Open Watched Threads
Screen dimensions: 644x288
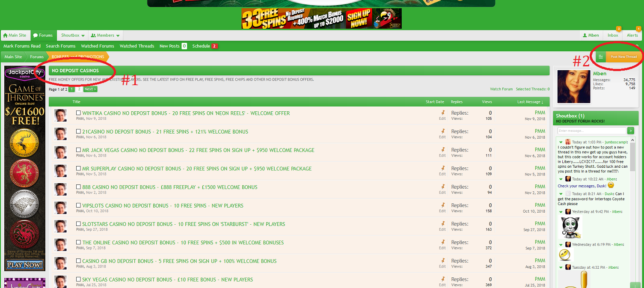click(x=137, y=46)
